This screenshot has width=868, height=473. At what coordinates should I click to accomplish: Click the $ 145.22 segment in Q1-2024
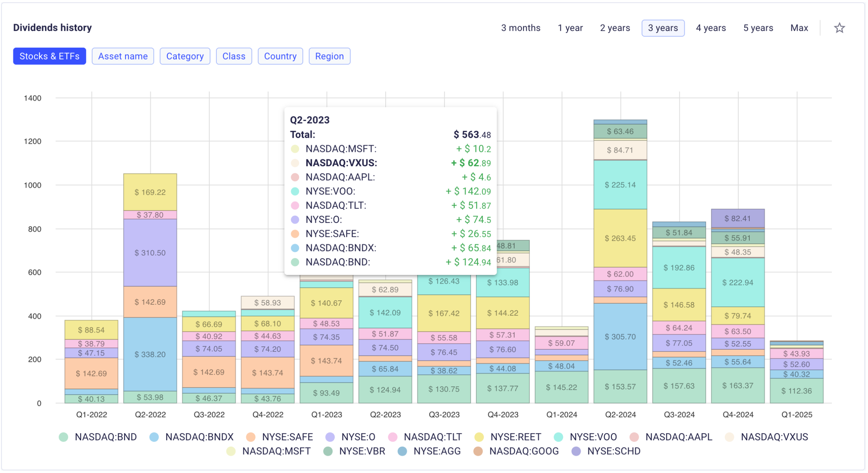(562, 387)
